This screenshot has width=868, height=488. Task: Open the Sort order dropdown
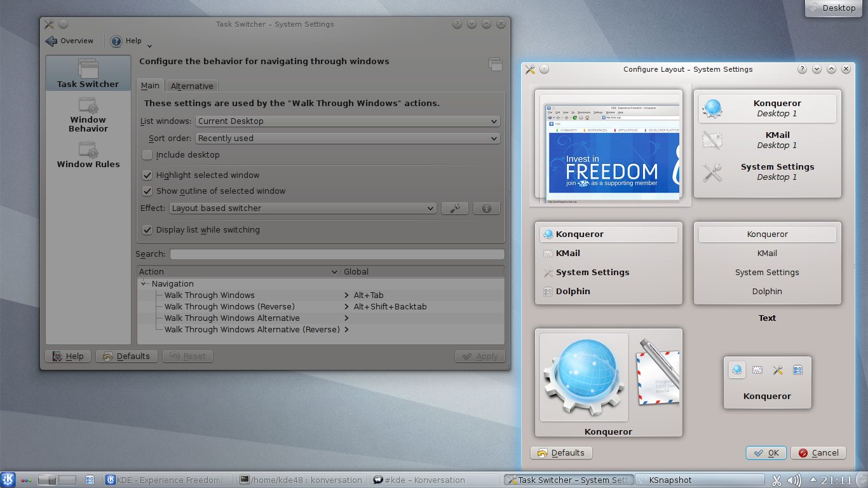pos(348,139)
